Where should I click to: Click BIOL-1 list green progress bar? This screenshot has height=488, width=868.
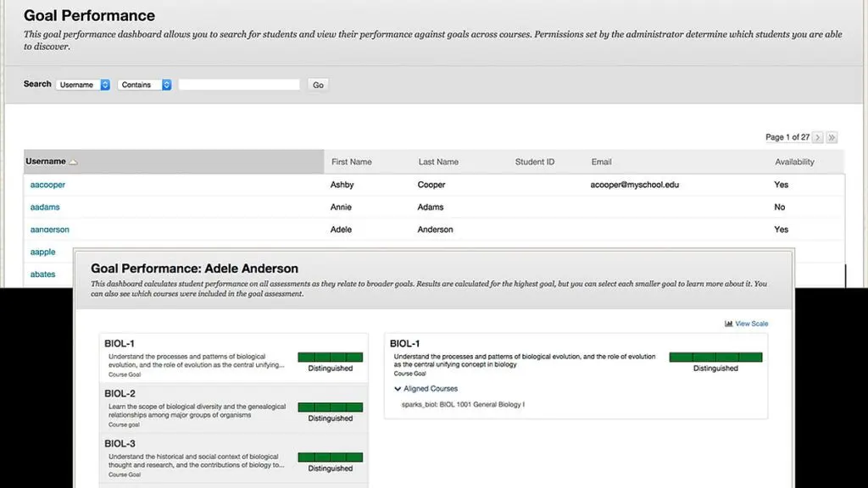coord(330,358)
